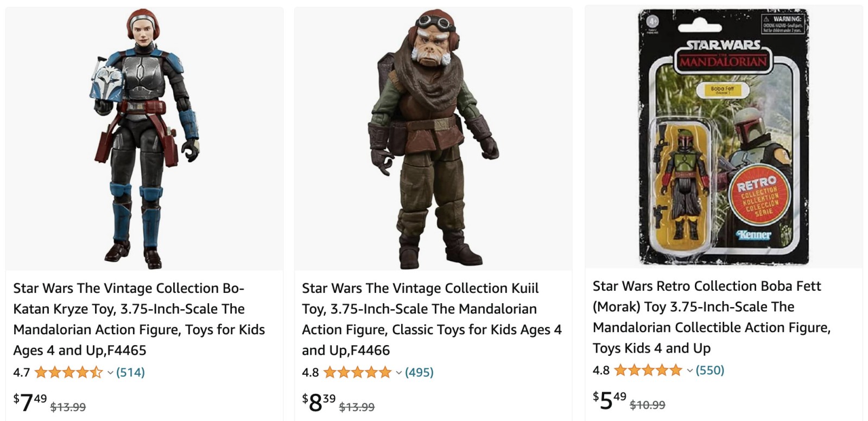The image size is (868, 421).
Task: Expand rating breakdown chevron for Boba Fett
Action: click(690, 371)
